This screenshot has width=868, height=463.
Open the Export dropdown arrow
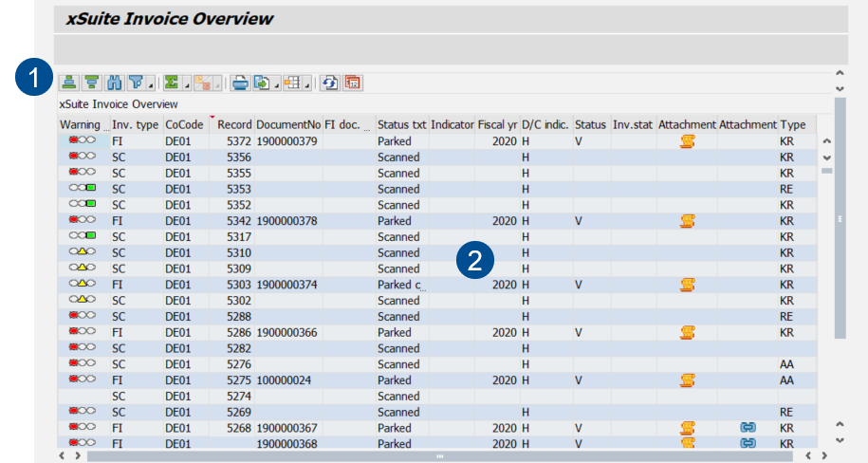[275, 84]
